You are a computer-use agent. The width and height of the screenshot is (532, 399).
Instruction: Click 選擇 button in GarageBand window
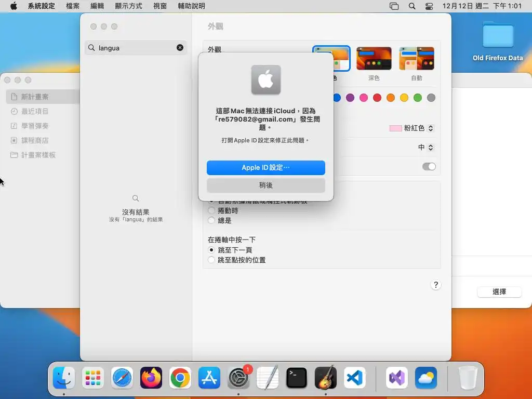click(499, 292)
